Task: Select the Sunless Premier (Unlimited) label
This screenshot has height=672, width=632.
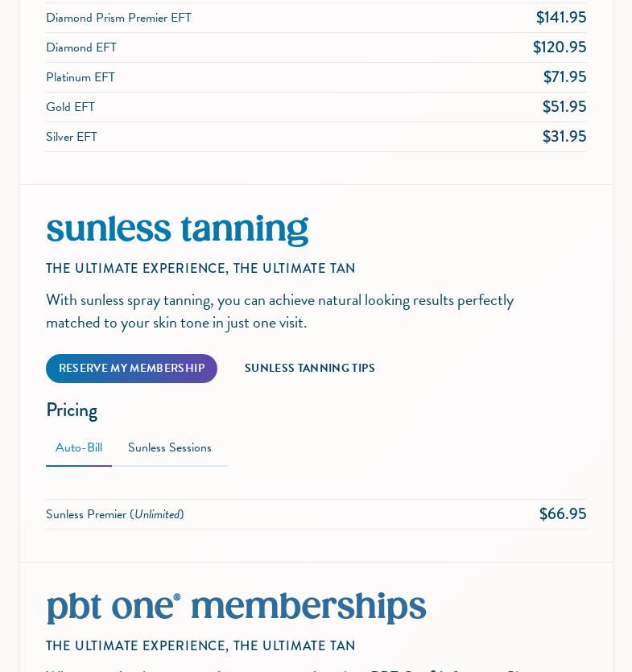Action: pos(114,514)
